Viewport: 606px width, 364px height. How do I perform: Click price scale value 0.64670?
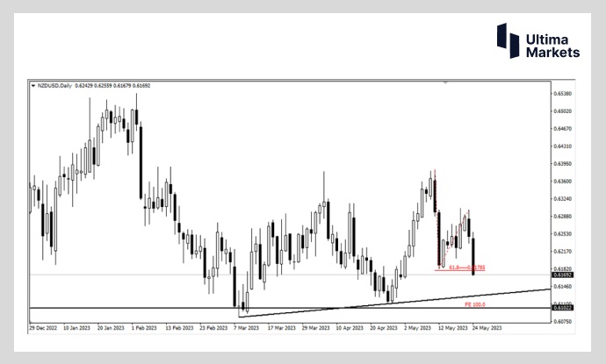(562, 129)
